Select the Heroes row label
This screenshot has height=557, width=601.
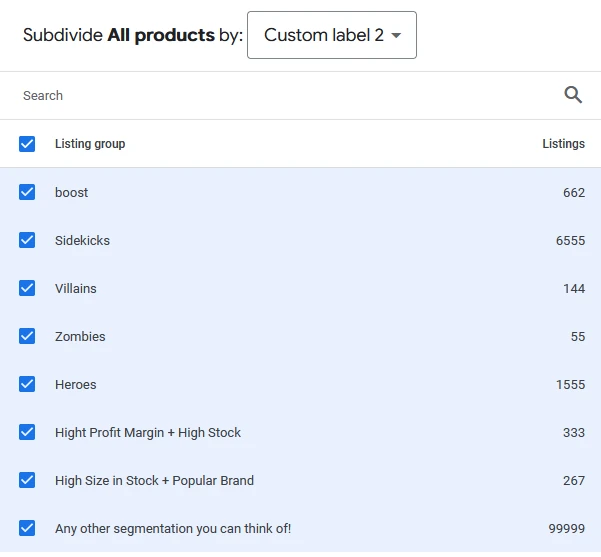[76, 384]
